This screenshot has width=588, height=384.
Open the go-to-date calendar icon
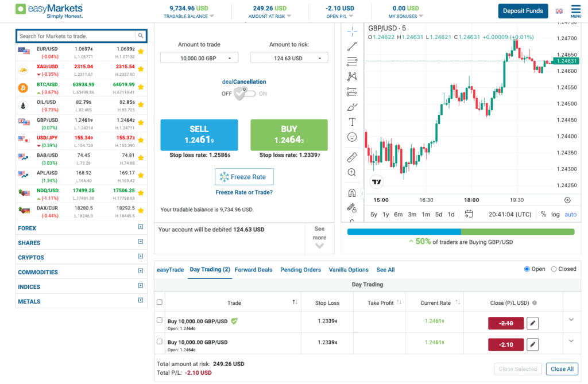tap(469, 214)
